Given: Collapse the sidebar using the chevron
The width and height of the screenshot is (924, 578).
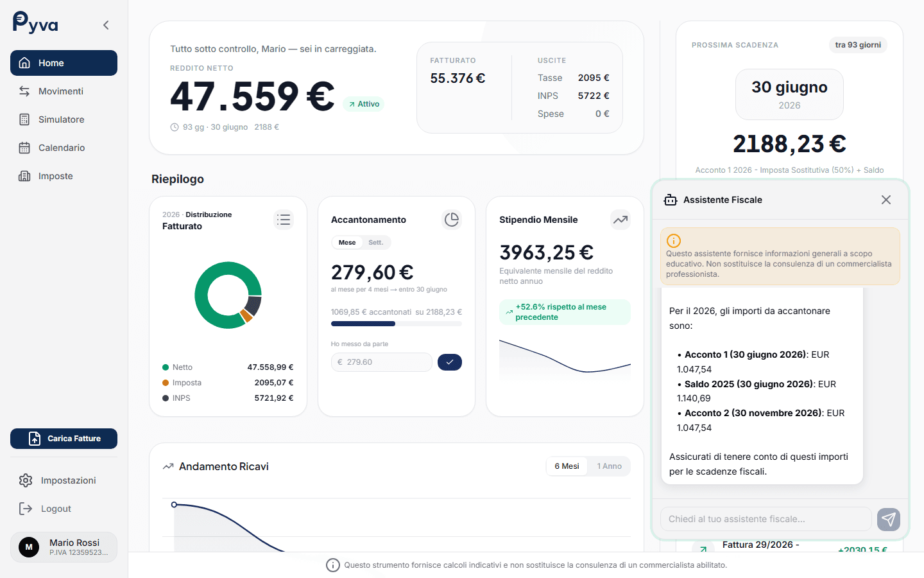Looking at the screenshot, I should tap(106, 24).
